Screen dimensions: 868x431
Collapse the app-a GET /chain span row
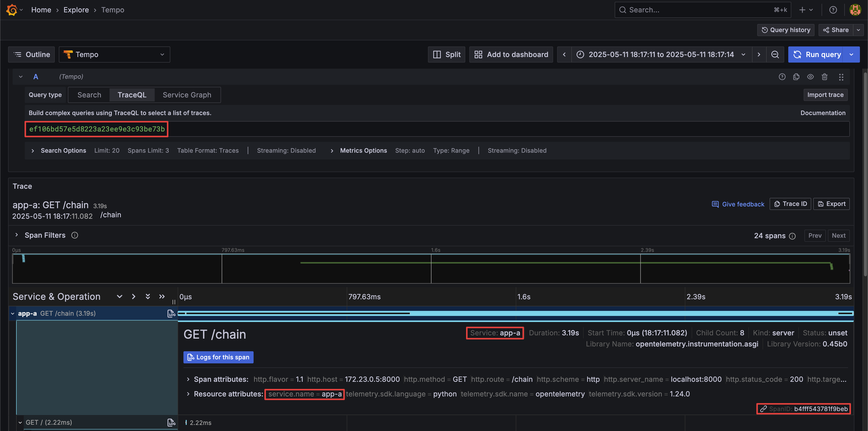point(13,314)
